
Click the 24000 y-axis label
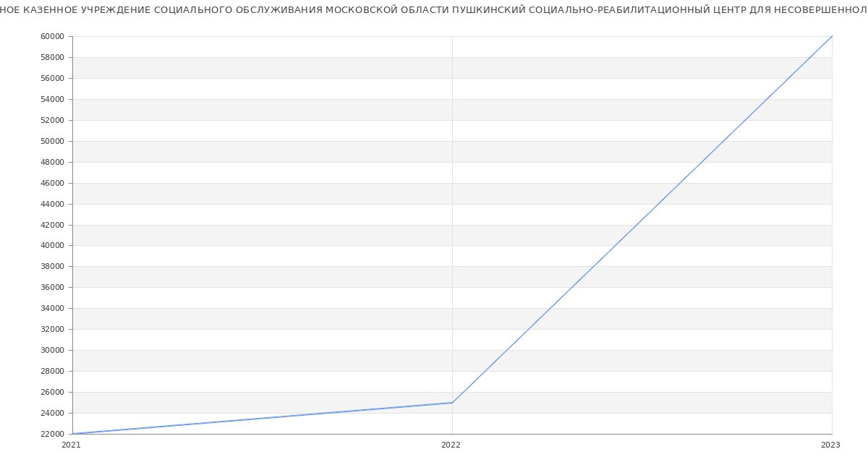[52, 414]
